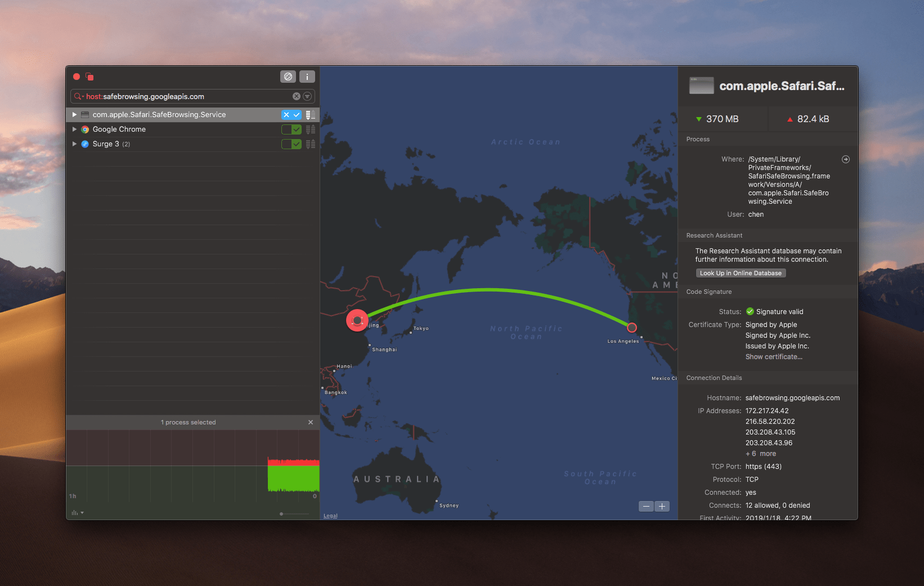The width and height of the screenshot is (924, 586).
Task: Open the search magnifier dropdown menu
Action: pyautogui.click(x=79, y=96)
